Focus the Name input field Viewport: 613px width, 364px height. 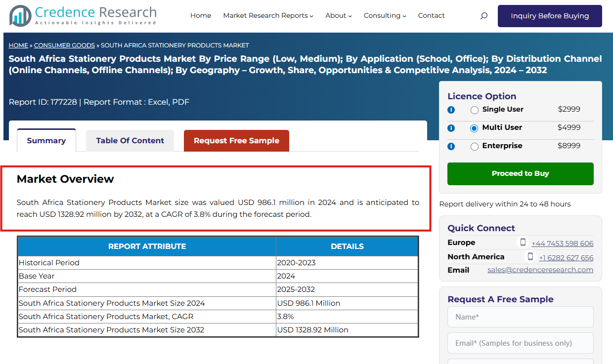pos(520,317)
